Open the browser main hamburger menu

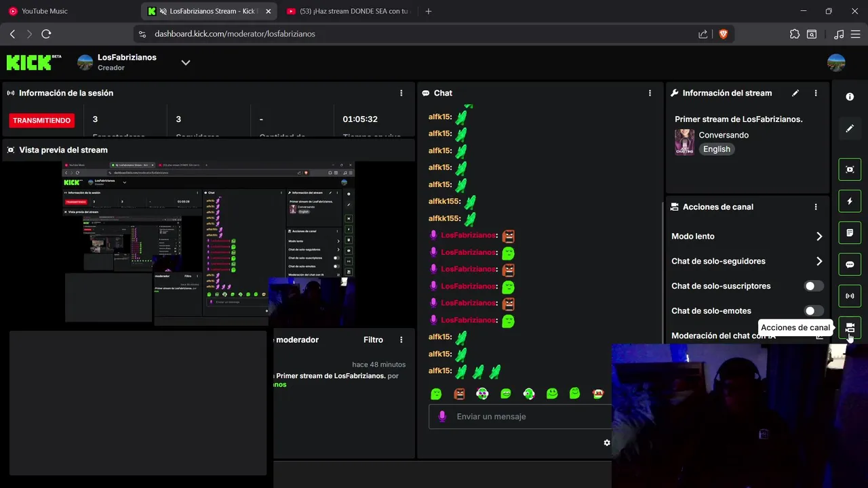855,34
